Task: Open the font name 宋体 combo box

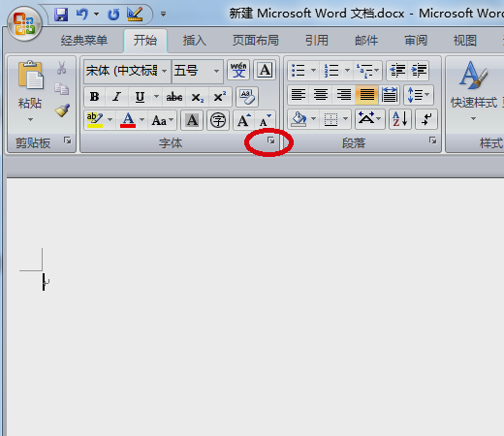Action: (127, 71)
